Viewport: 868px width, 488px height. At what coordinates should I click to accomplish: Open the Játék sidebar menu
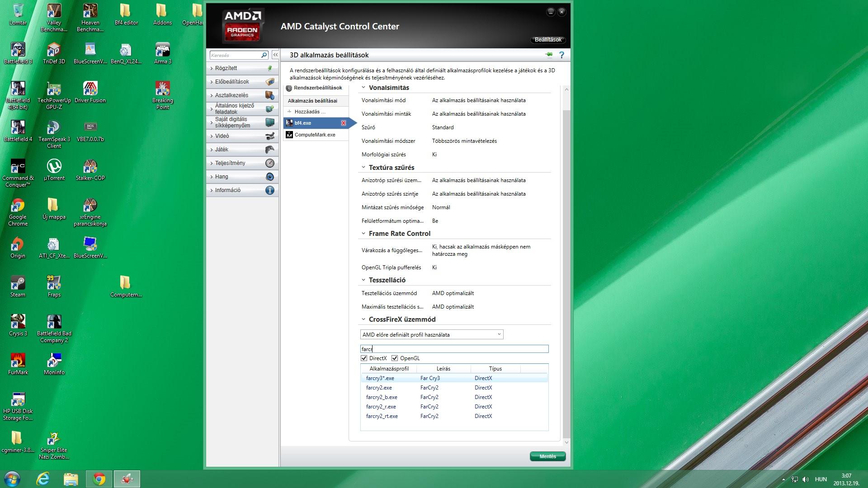pyautogui.click(x=242, y=150)
